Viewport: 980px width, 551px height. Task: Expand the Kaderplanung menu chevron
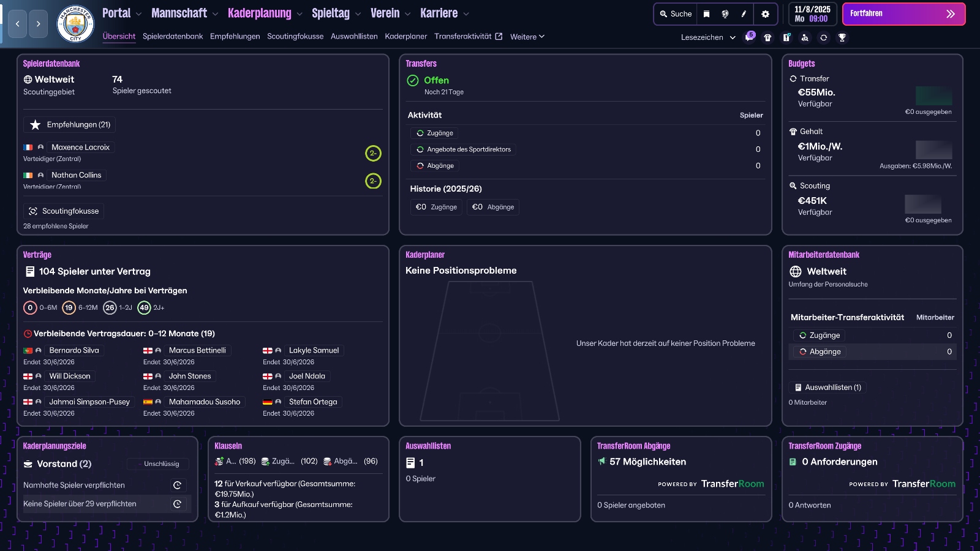point(300,14)
